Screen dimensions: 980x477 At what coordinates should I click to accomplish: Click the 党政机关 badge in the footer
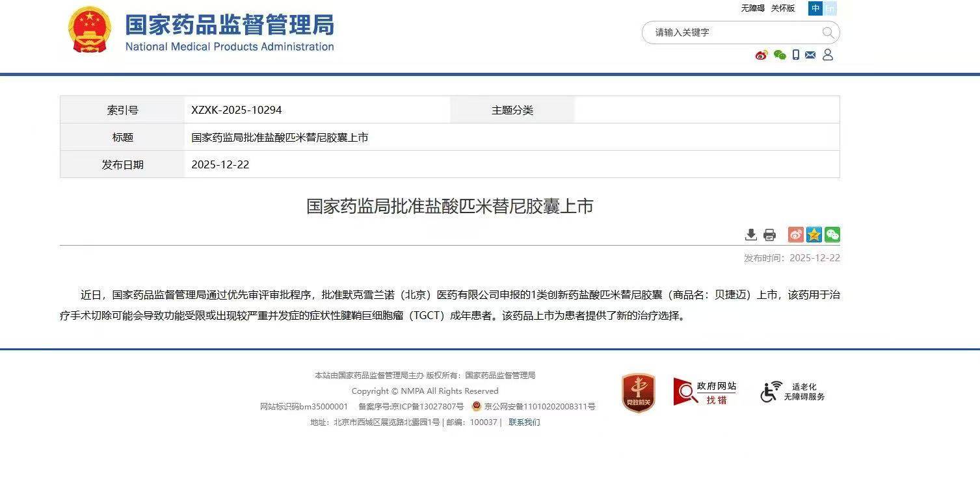[637, 393]
